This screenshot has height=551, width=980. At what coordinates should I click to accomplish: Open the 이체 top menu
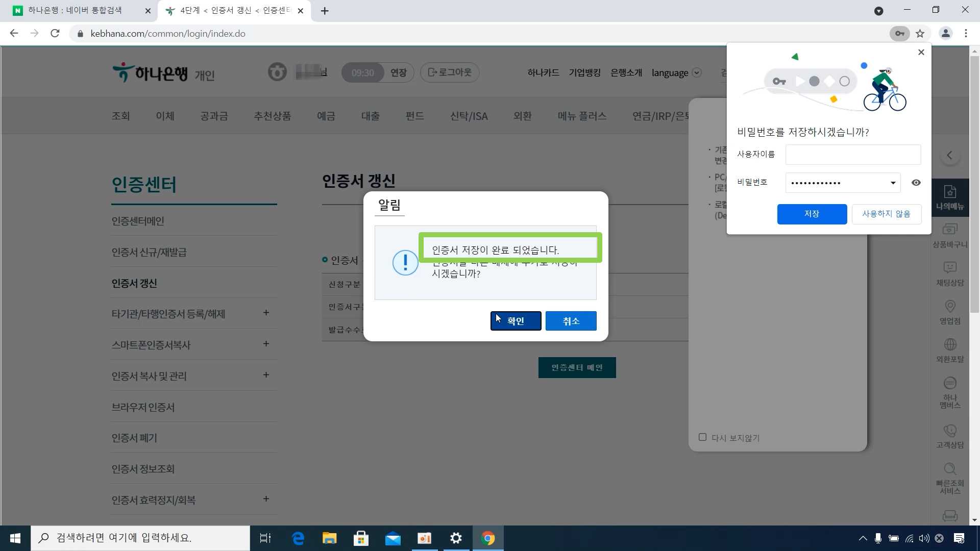(x=165, y=116)
